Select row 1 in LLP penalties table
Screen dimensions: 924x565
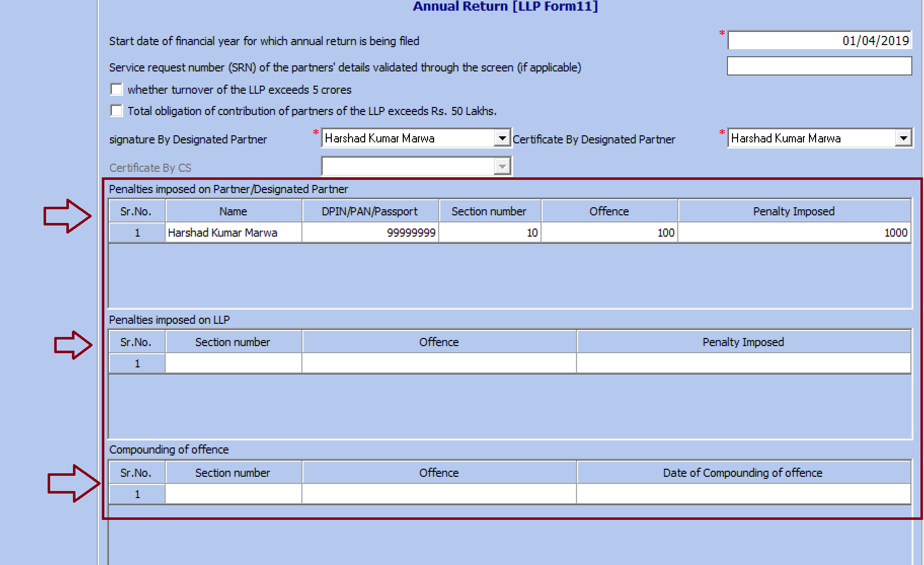137,363
